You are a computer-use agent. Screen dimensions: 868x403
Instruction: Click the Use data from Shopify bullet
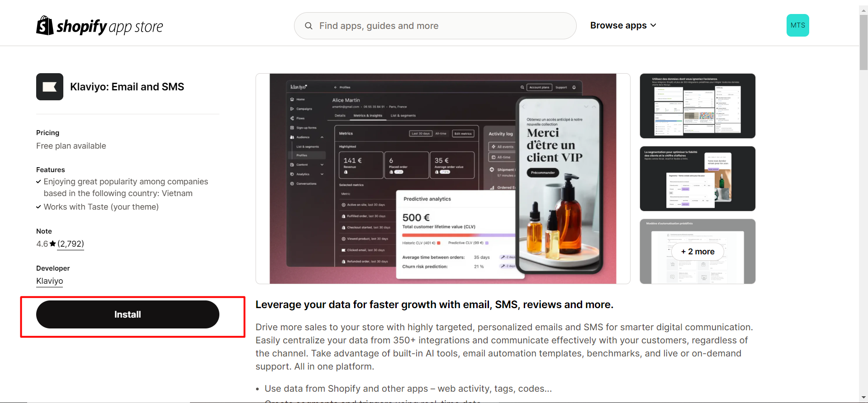[408, 389]
